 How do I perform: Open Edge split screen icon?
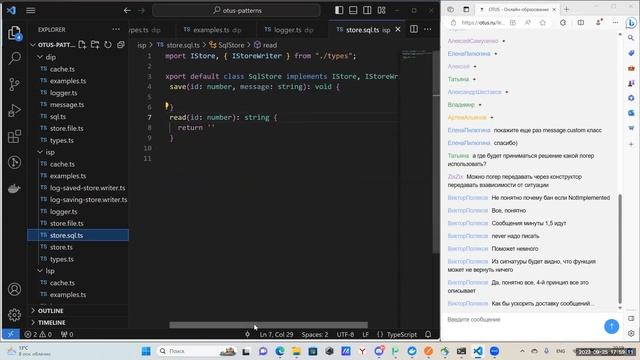580,23
